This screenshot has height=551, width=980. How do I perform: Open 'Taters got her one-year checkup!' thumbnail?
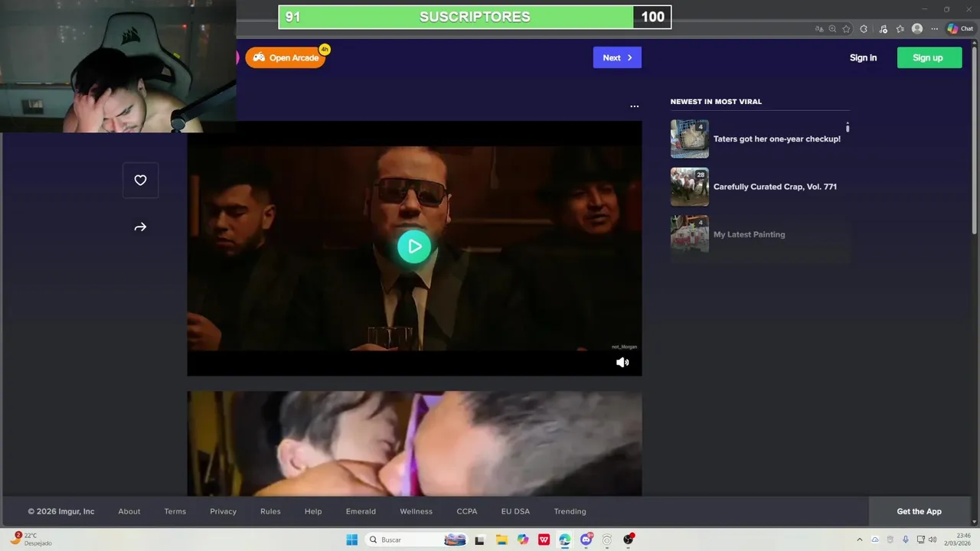(x=690, y=139)
